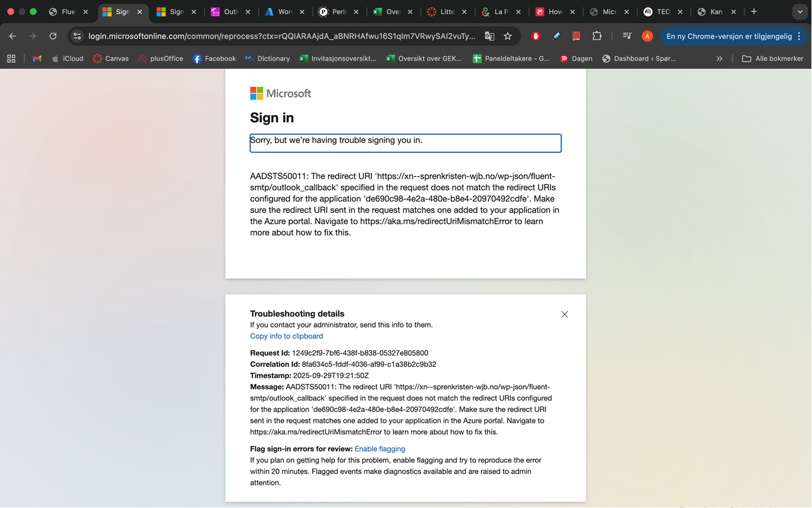Open the Gmail bookmark icon
Image resolution: width=812 pixels, height=508 pixels.
37,59
